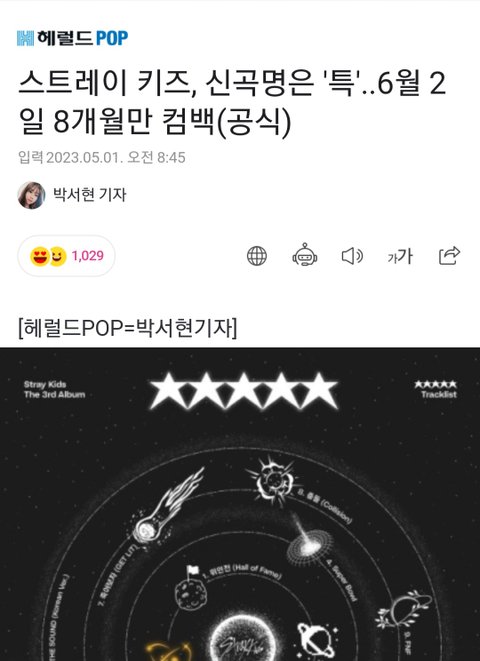Share article using share arrow icon
This screenshot has height=661, width=480.
coord(449,255)
